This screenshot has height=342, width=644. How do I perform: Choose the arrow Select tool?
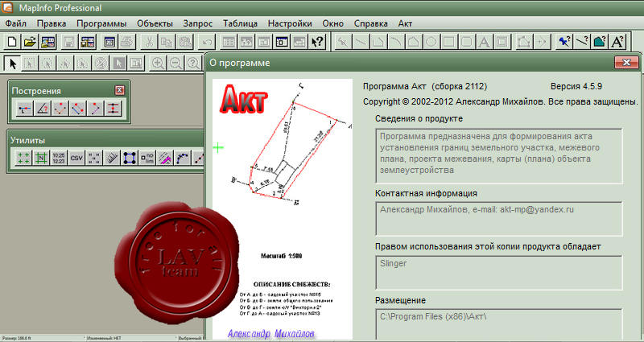point(13,64)
